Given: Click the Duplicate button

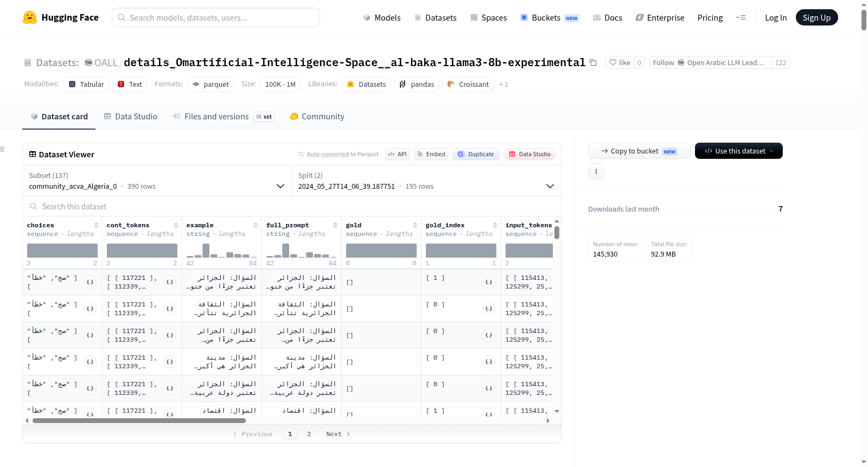Looking at the screenshot, I should point(476,154).
